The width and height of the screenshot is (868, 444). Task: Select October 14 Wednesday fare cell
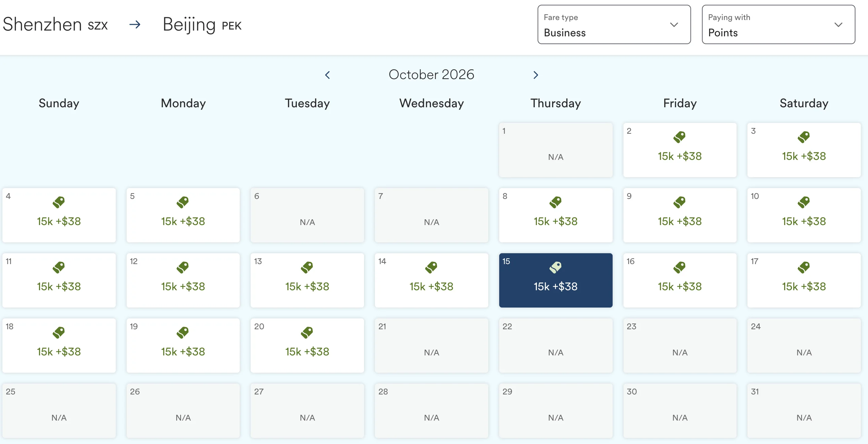431,280
